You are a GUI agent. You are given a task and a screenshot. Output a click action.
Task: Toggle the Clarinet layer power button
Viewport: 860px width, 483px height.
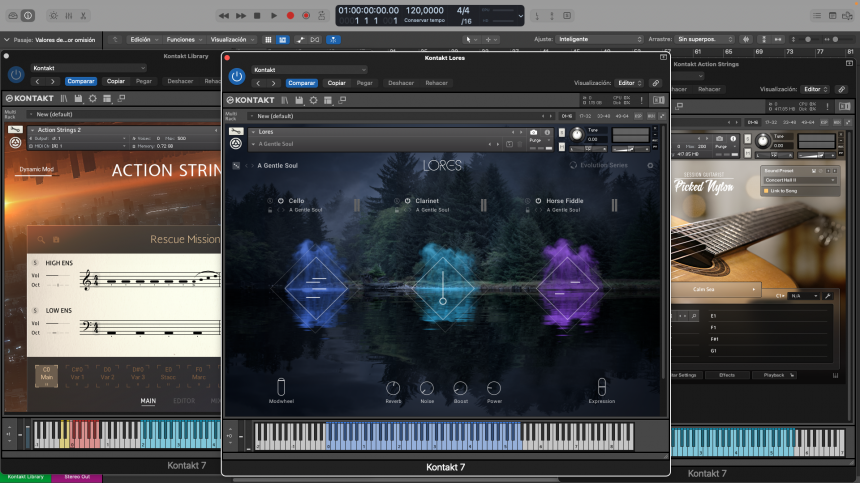[408, 201]
